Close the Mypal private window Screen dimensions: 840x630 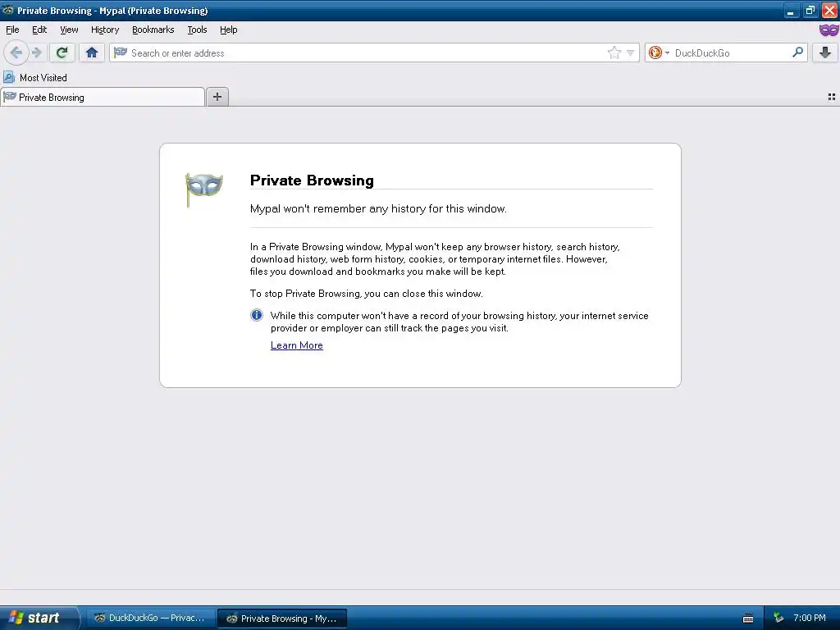tap(830, 11)
